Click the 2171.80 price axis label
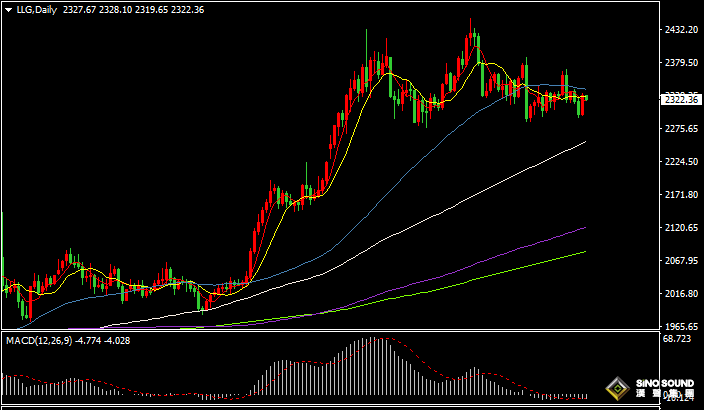 click(681, 195)
